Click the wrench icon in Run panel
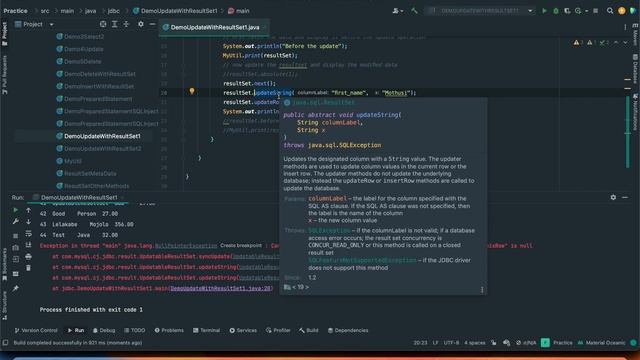 click(x=16, y=221)
